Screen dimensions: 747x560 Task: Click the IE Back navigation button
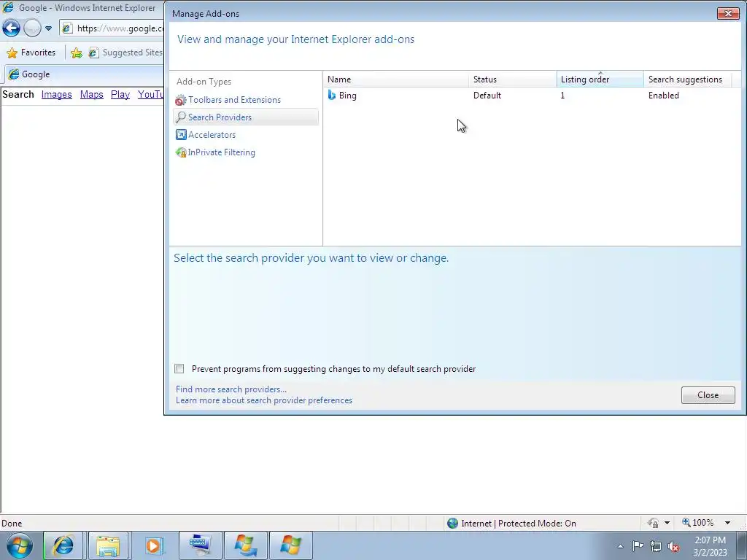pos(11,28)
